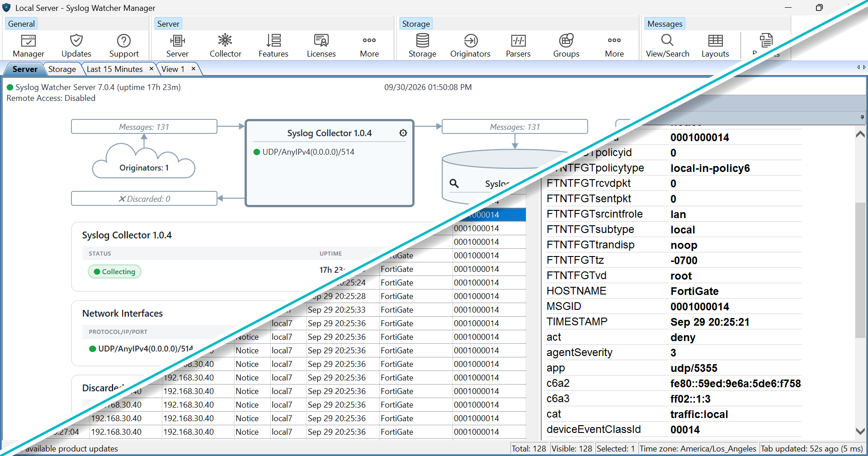This screenshot has height=456, width=868.
Task: Switch to the Storage tab
Action: tap(62, 69)
